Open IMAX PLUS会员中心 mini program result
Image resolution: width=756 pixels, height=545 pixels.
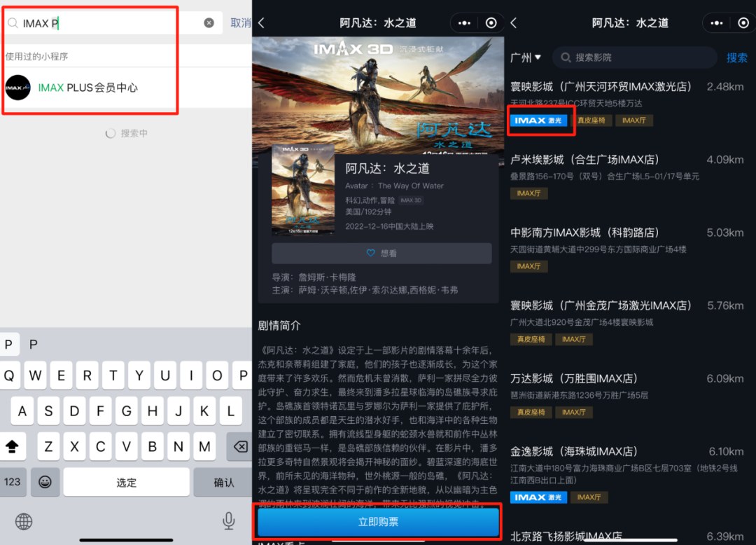click(126, 88)
